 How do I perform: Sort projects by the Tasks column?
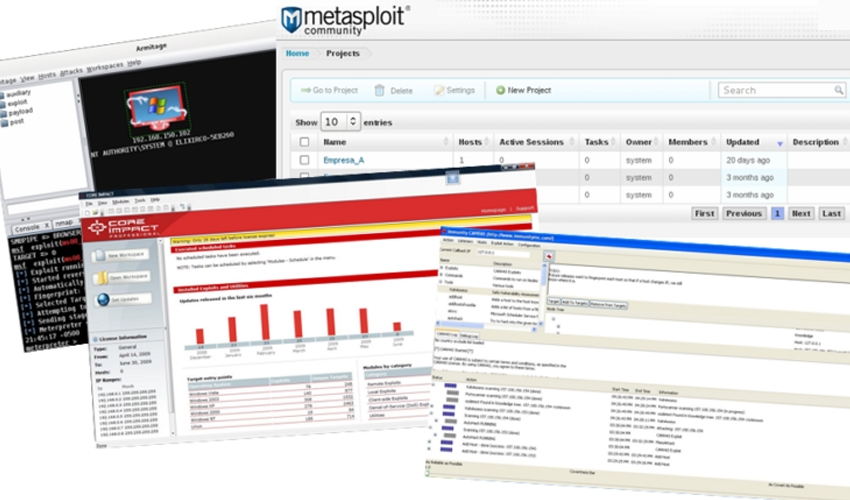(x=600, y=142)
